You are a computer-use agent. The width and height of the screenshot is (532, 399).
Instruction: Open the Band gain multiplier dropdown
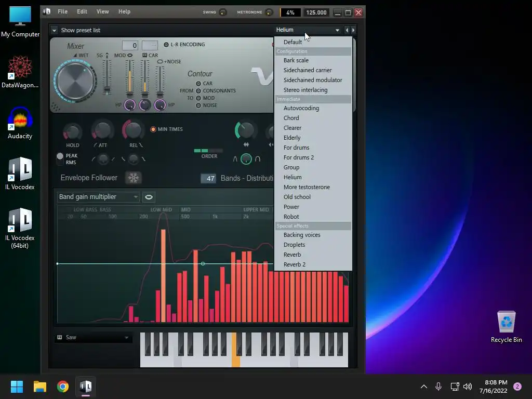click(98, 197)
